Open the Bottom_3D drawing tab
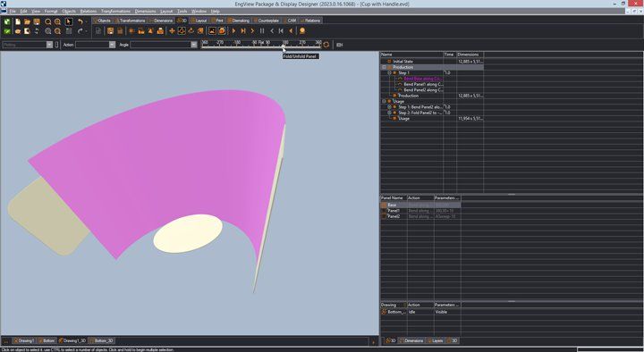The image size is (644, 352). [x=101, y=340]
